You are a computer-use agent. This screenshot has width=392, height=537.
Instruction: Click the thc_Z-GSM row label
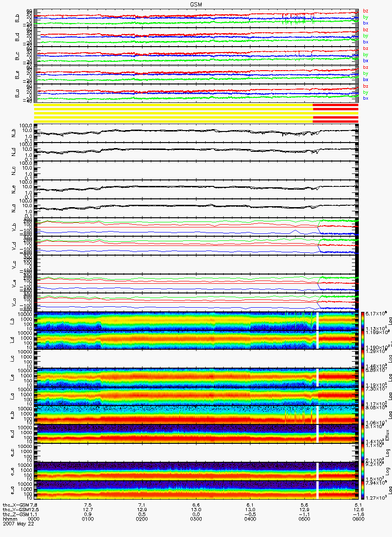point(16,514)
